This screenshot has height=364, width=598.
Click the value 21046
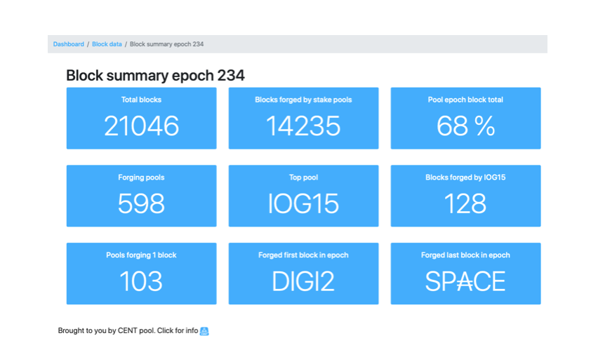click(x=142, y=126)
